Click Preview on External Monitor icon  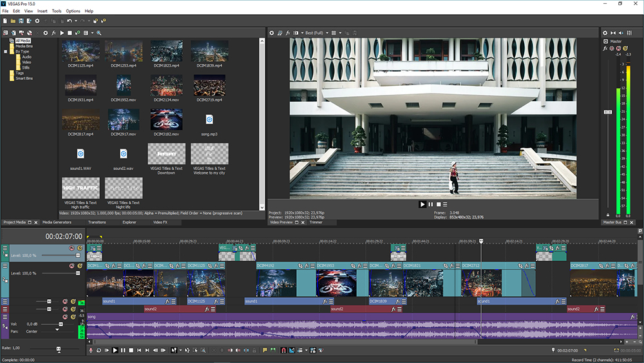pos(279,33)
